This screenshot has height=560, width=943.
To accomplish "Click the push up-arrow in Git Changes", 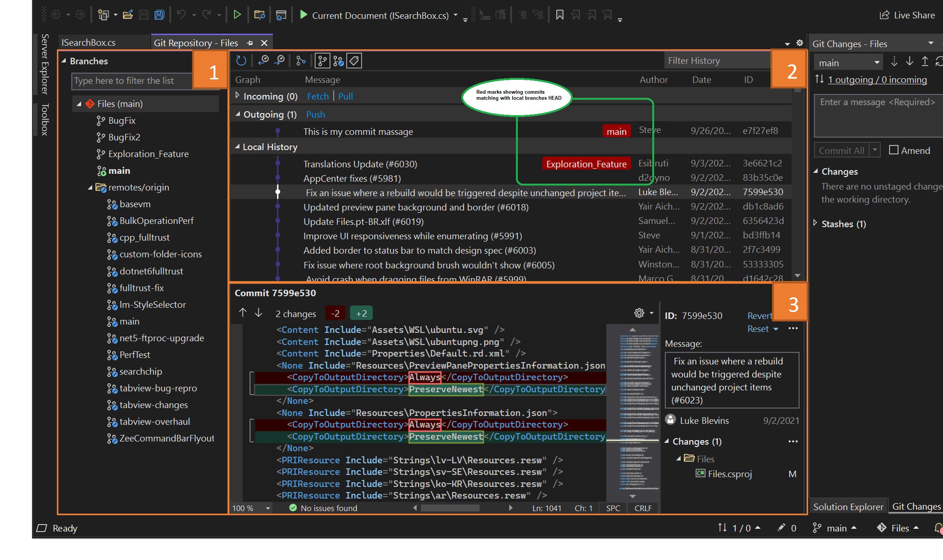I will pyautogui.click(x=925, y=62).
